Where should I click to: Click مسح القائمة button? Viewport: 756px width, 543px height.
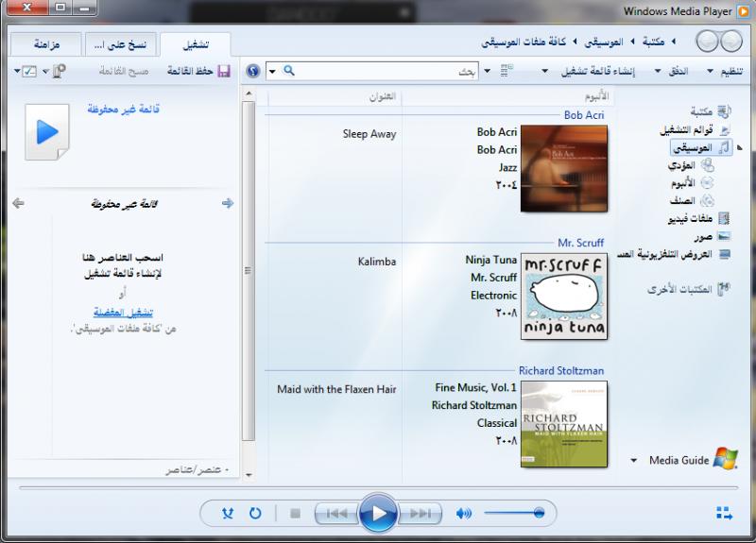coord(124,72)
